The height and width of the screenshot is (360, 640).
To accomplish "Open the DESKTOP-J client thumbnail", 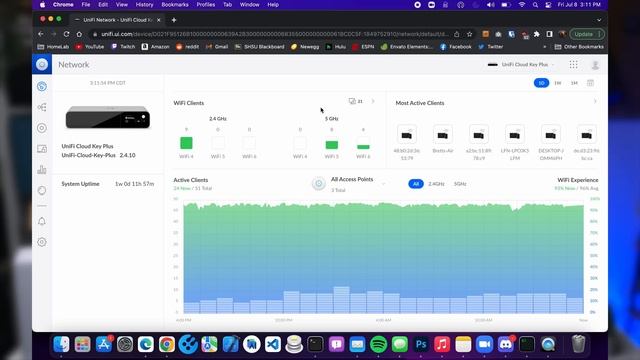I will (x=551, y=135).
